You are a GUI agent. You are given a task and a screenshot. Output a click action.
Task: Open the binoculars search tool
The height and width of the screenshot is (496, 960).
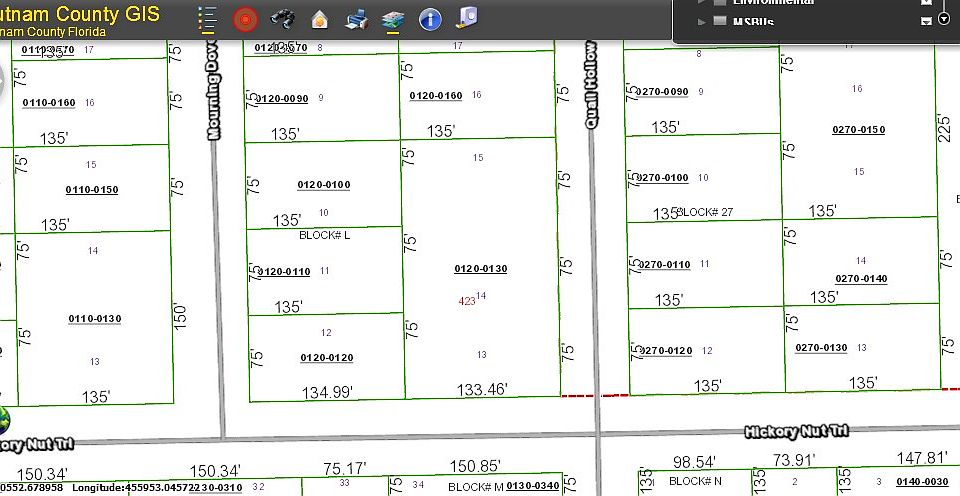pos(282,19)
